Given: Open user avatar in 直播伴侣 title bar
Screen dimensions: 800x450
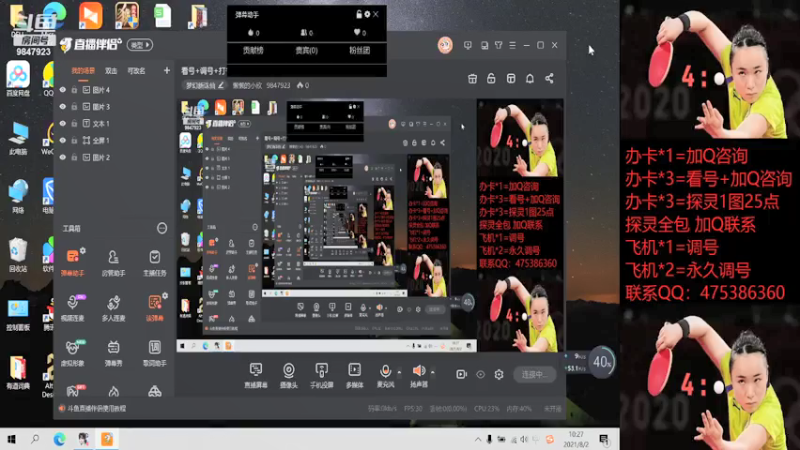Looking at the screenshot, I should coord(445,45).
